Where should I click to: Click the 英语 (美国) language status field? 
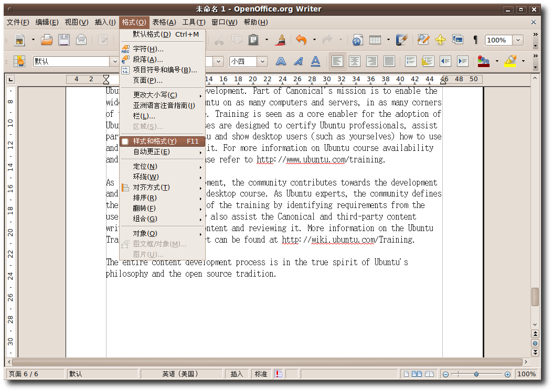pos(180,374)
